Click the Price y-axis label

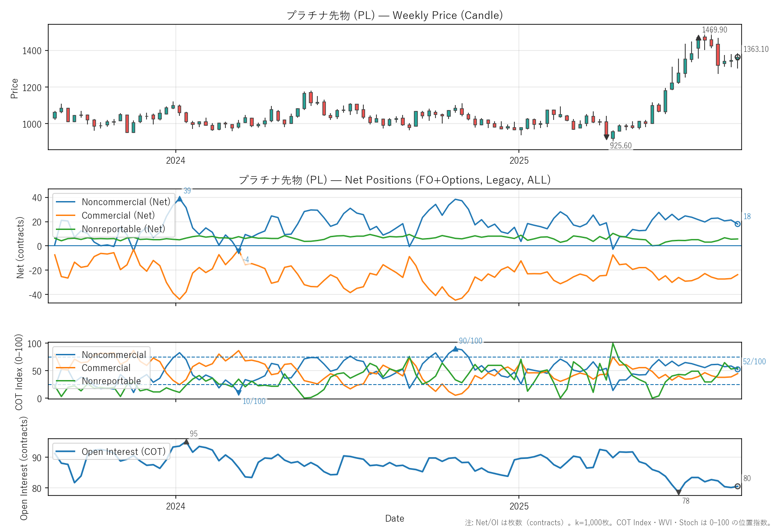pos(14,88)
